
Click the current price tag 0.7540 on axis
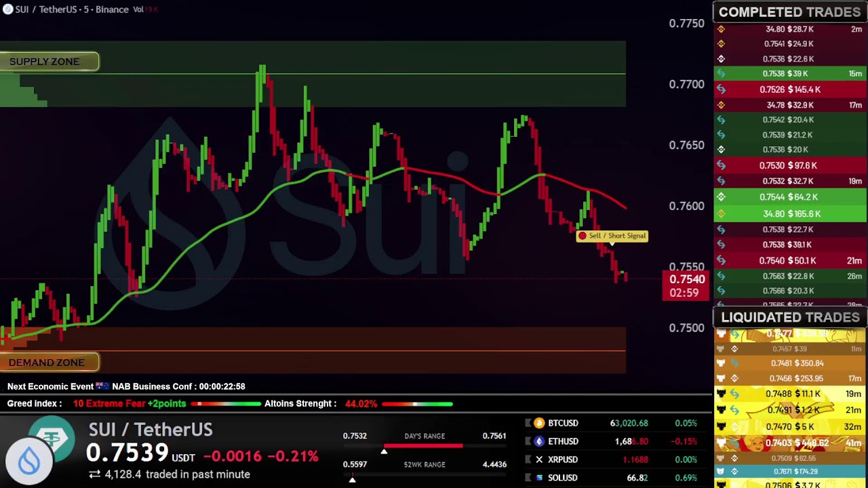tap(686, 285)
